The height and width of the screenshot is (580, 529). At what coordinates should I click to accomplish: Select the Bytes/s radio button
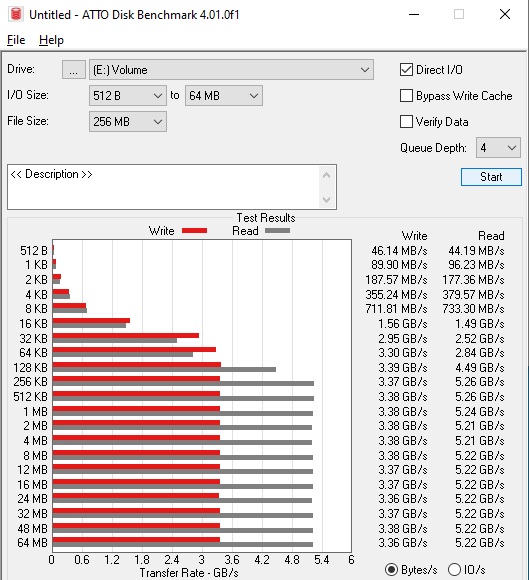point(391,570)
